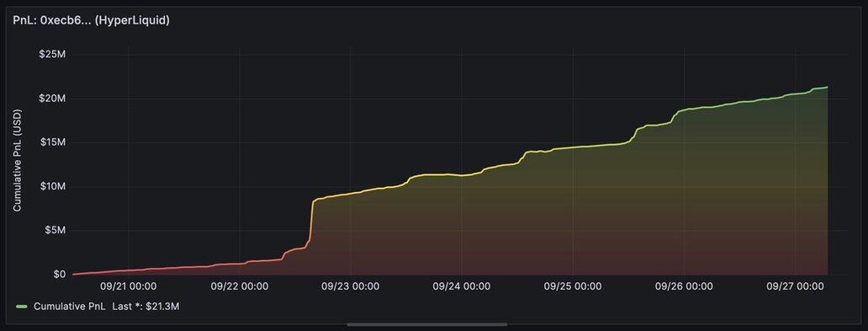This screenshot has height=331, width=868.
Task: Click the 09/22 00:00 x-axis label
Action: coord(240,286)
